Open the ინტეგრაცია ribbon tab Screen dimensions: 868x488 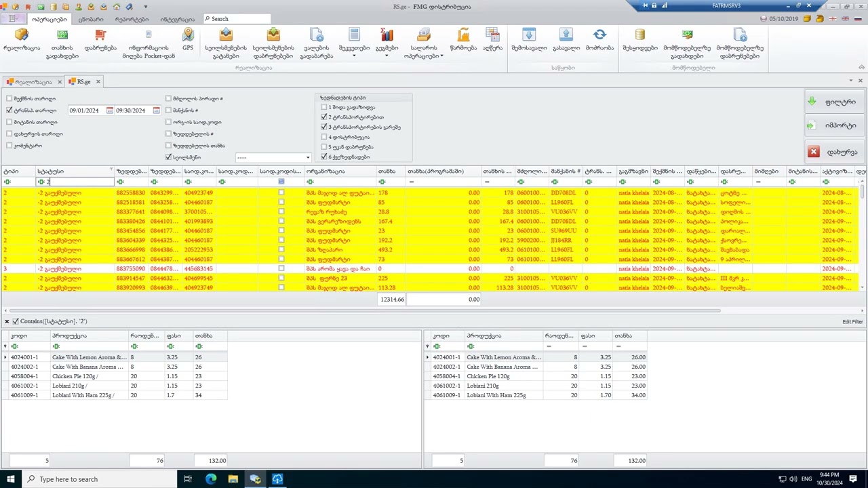[x=177, y=20]
